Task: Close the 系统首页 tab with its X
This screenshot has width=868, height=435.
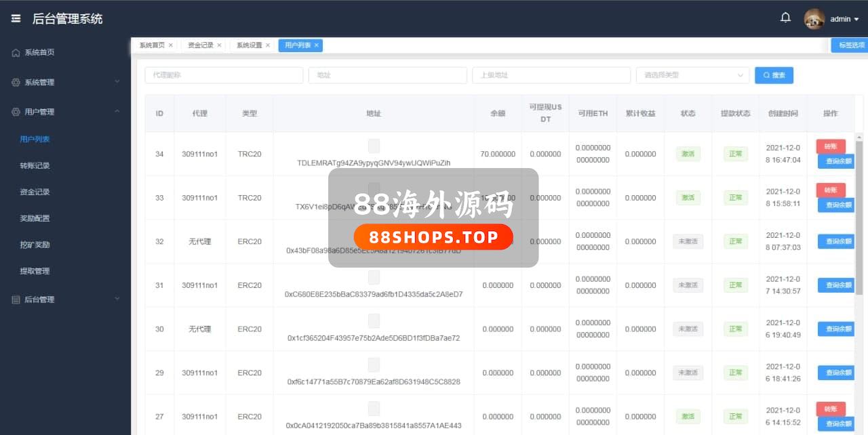Action: (x=171, y=45)
